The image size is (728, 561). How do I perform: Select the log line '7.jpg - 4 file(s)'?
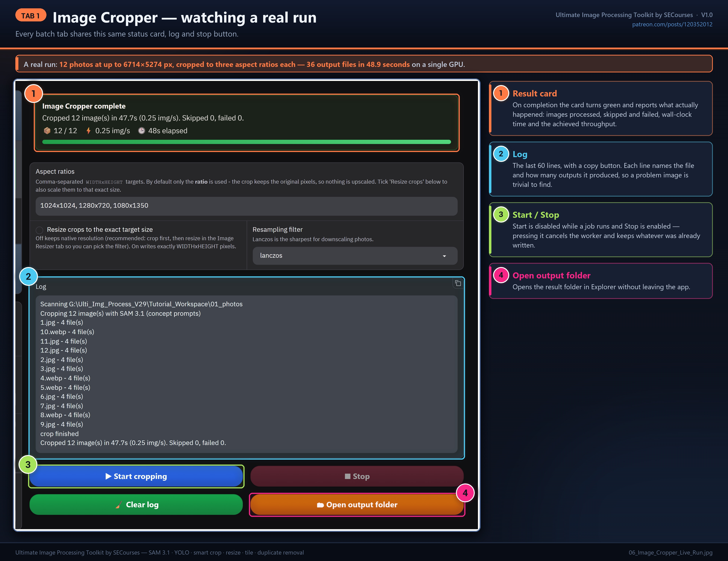click(62, 406)
